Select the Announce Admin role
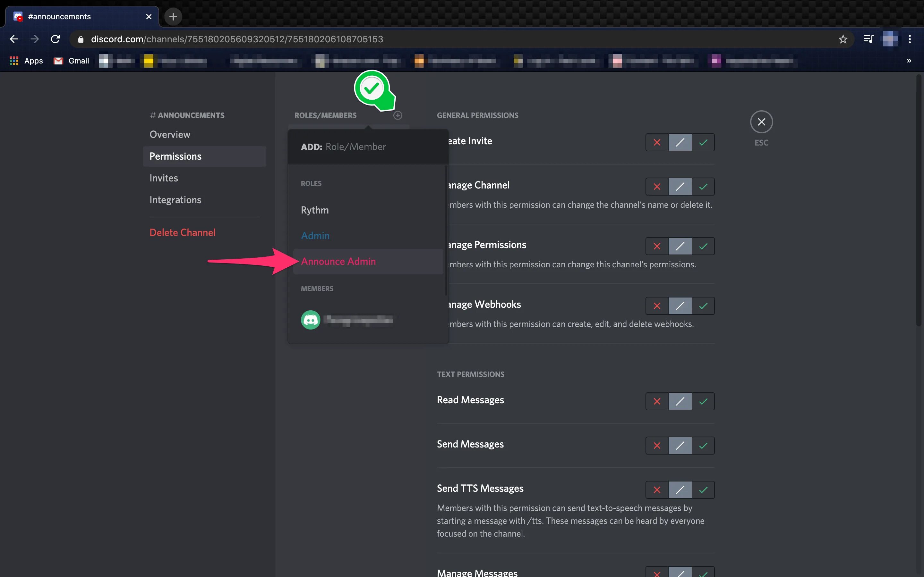This screenshot has height=577, width=924. (x=338, y=261)
